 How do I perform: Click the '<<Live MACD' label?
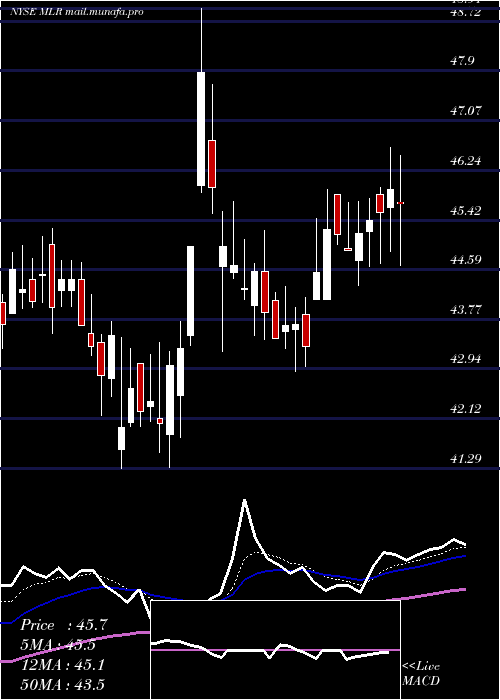[421, 673]
